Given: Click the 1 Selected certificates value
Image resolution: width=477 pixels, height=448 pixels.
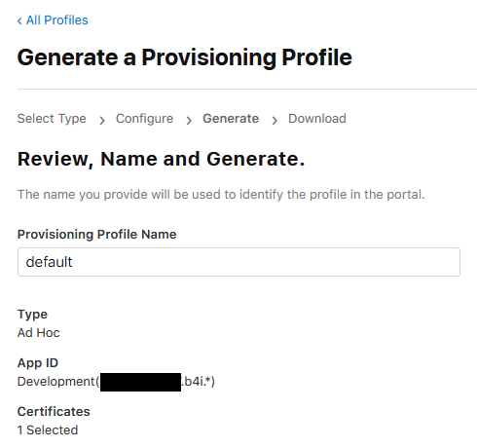Looking at the screenshot, I should pos(48,430).
